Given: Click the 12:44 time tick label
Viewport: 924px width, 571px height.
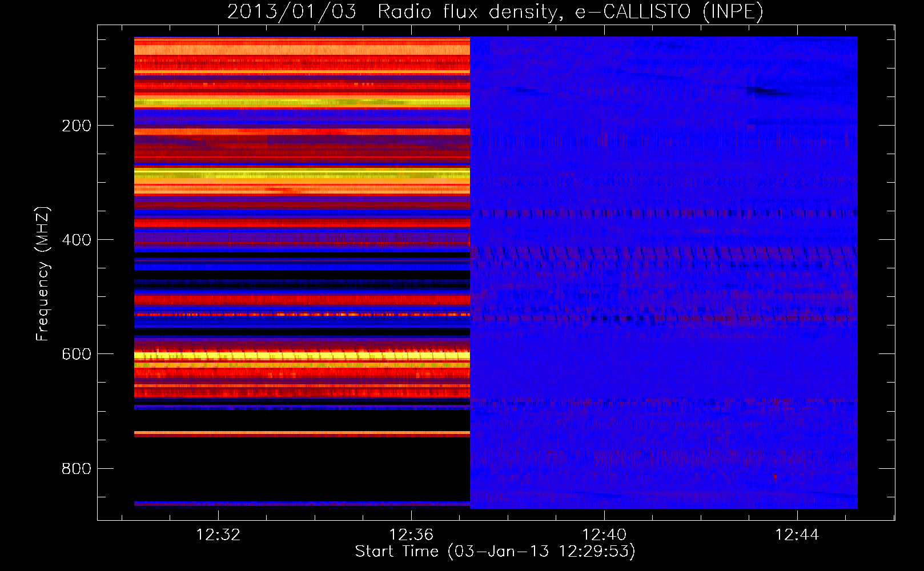Looking at the screenshot, I should [x=797, y=535].
